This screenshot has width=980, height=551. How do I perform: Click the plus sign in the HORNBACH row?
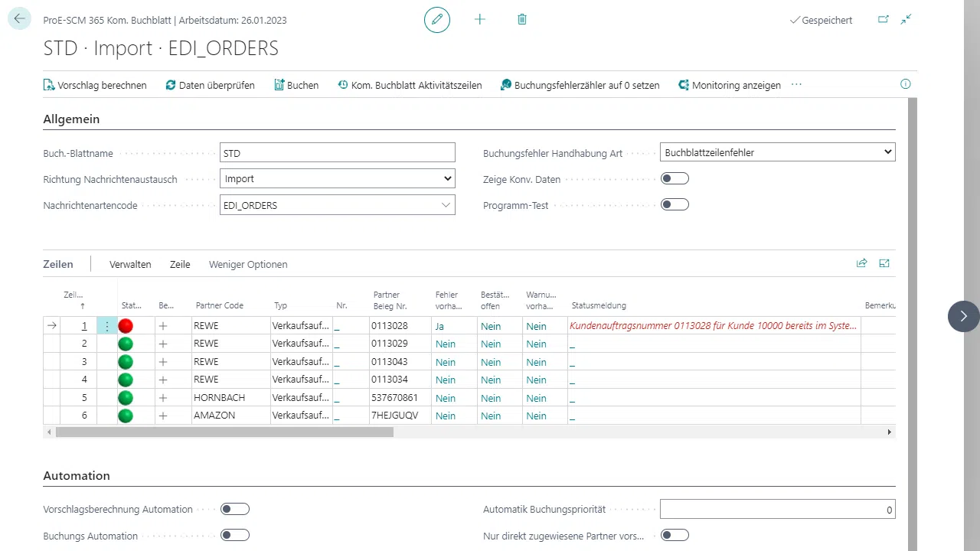pyautogui.click(x=163, y=398)
